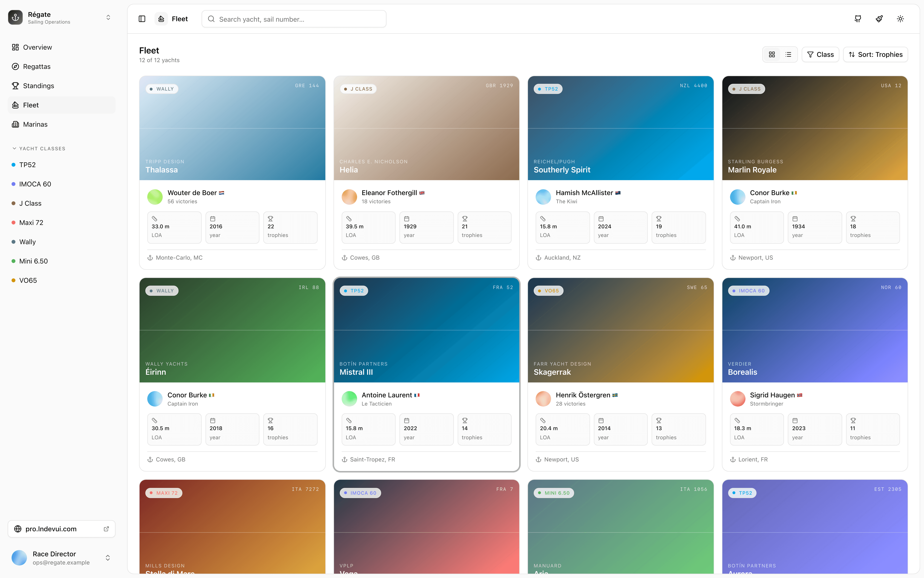Choose J Class in sidebar

coord(61,203)
